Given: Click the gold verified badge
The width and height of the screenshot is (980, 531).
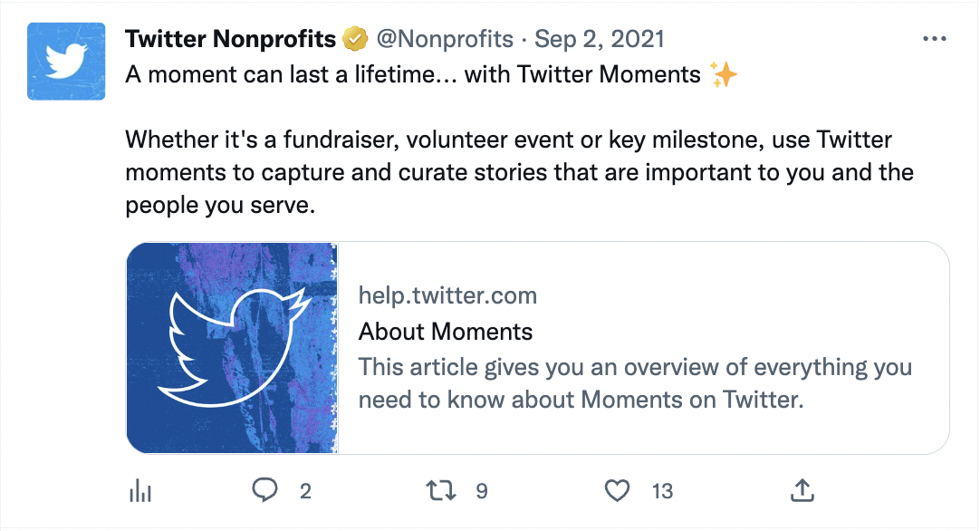Looking at the screenshot, I should coord(354,40).
